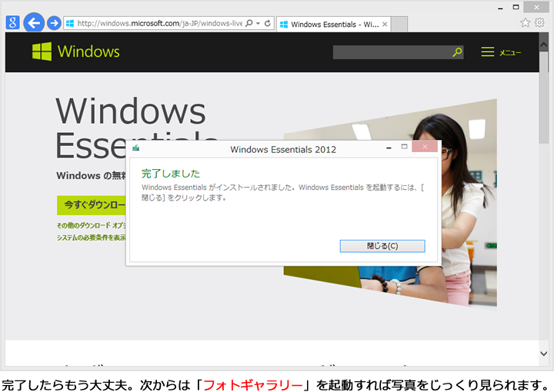Viewport: 554px width, 392px height.
Task: Click the Windows Essentials 2012 dialog icon
Action: pyautogui.click(x=136, y=148)
